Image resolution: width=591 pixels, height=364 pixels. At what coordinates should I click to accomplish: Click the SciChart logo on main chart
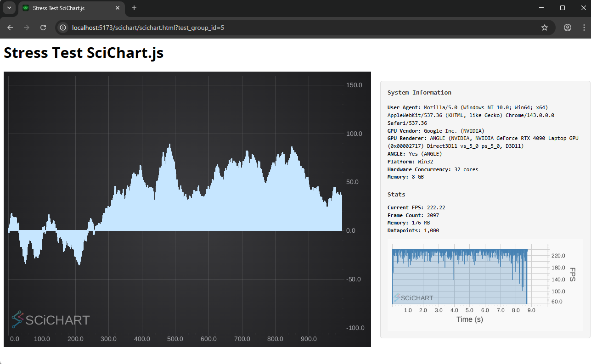51,319
